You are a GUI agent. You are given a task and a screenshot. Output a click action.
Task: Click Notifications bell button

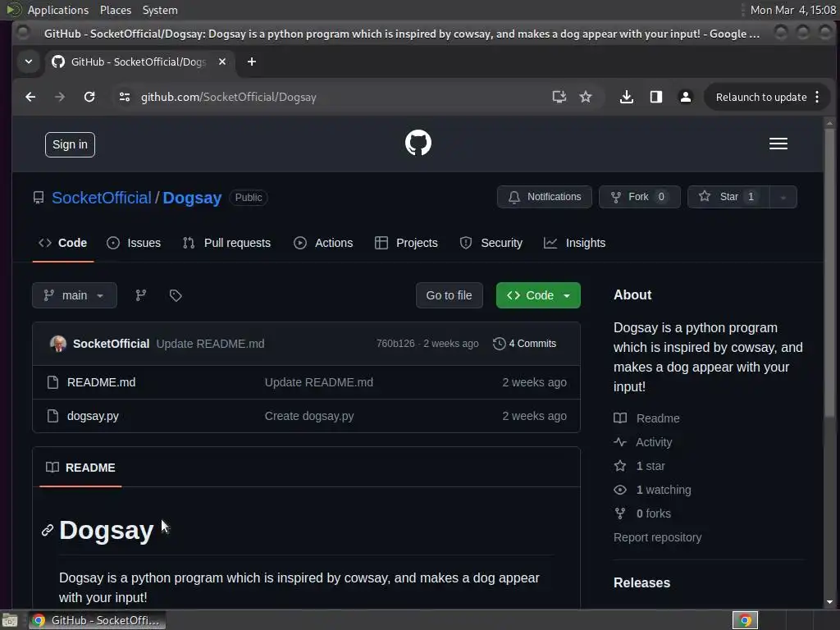click(545, 197)
